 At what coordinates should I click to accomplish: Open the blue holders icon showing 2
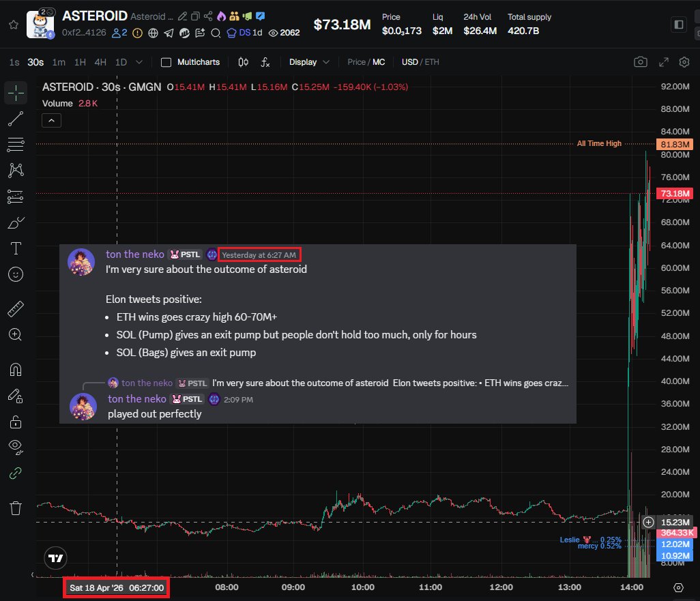(119, 33)
